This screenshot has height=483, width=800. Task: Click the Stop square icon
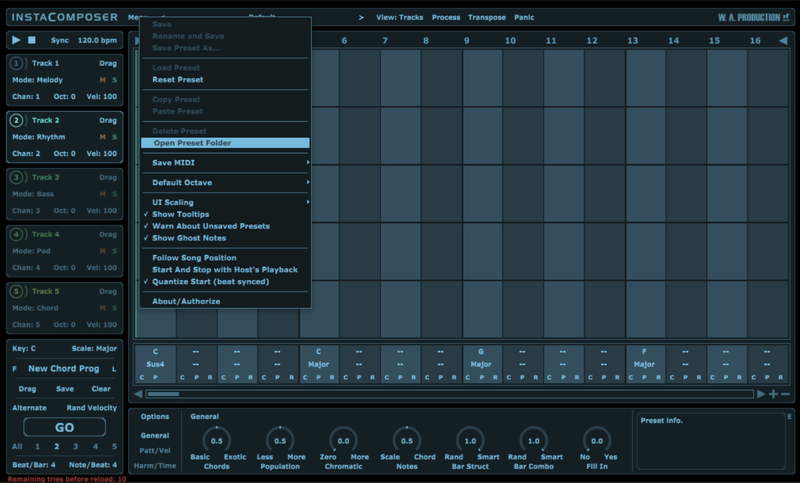click(x=32, y=40)
